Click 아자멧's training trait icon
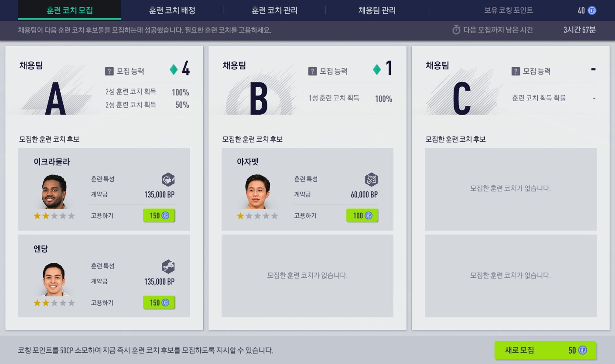 pyautogui.click(x=371, y=179)
